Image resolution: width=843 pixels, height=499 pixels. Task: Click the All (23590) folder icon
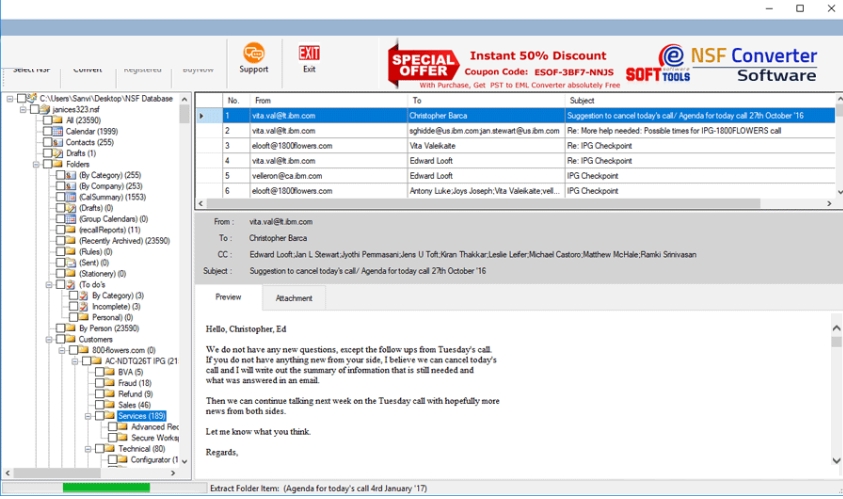(x=58, y=120)
